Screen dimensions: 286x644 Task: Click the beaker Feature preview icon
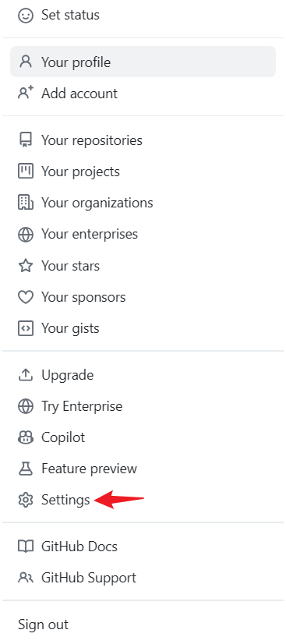26,469
